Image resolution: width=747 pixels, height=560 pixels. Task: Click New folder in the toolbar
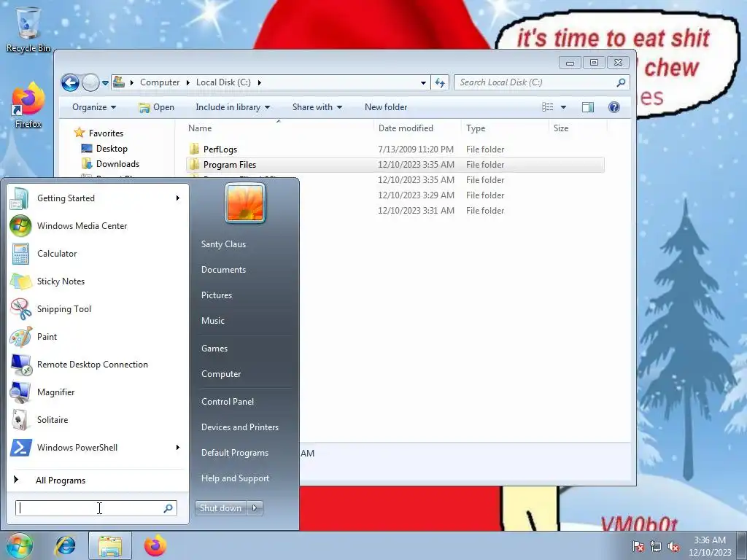(x=386, y=107)
